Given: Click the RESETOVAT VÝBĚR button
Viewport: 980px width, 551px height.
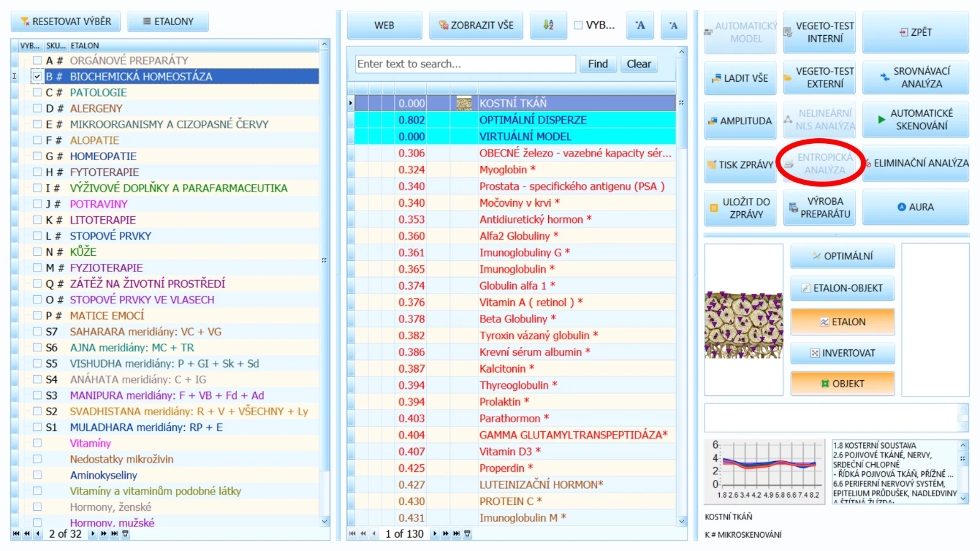Looking at the screenshot, I should pyautogui.click(x=66, y=21).
